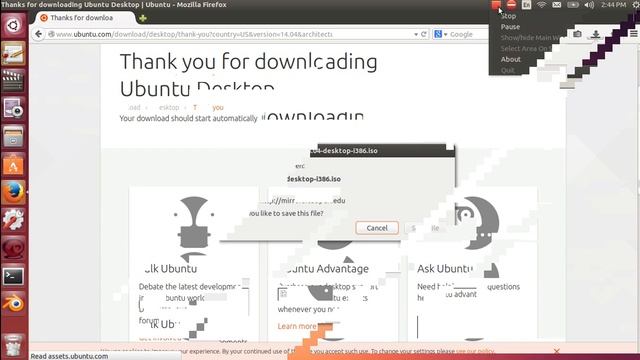Image resolution: width=640 pixels, height=360 pixels.
Task: Click 'Your download should start automatically' text
Action: point(188,118)
